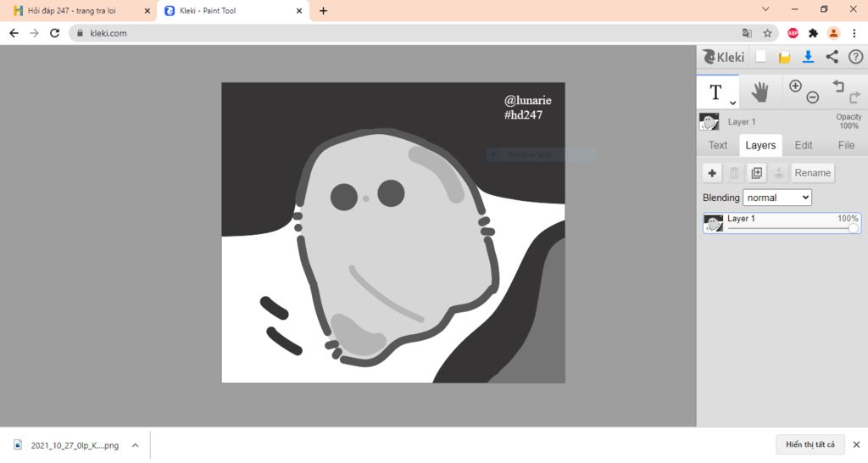The height and width of the screenshot is (463, 868).
Task: Zoom in on the canvas
Action: tap(795, 86)
